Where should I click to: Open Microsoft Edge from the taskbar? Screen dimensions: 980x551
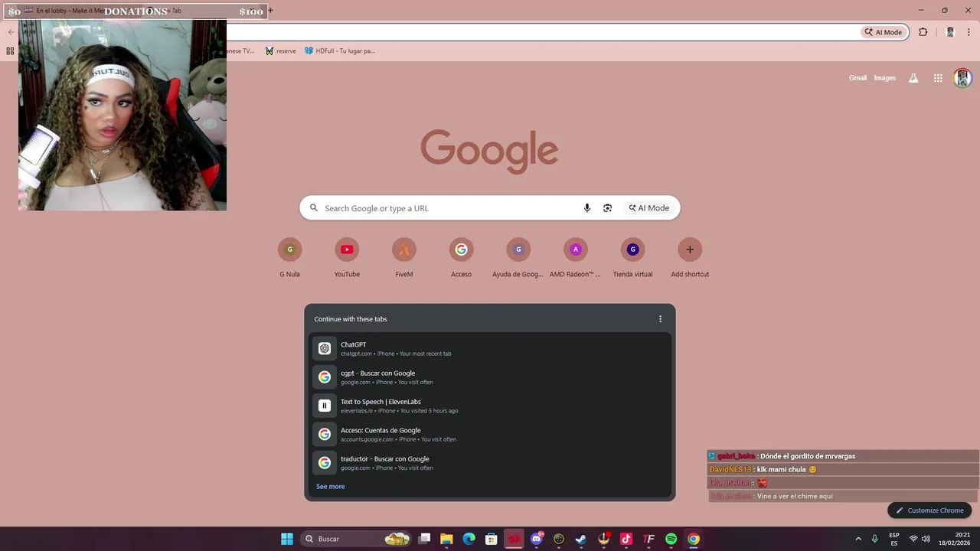click(x=469, y=539)
